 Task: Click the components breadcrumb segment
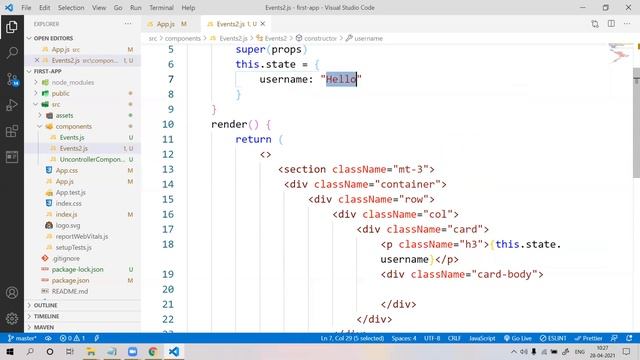click(182, 38)
